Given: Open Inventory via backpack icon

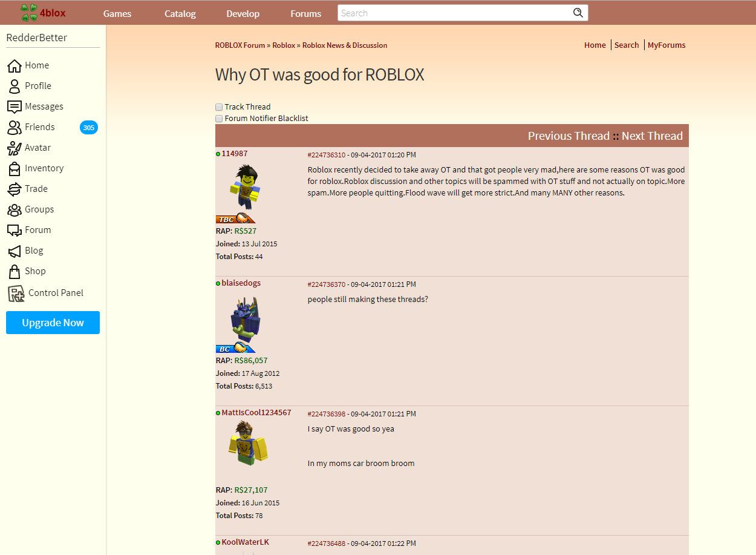Looking at the screenshot, I should 15,168.
